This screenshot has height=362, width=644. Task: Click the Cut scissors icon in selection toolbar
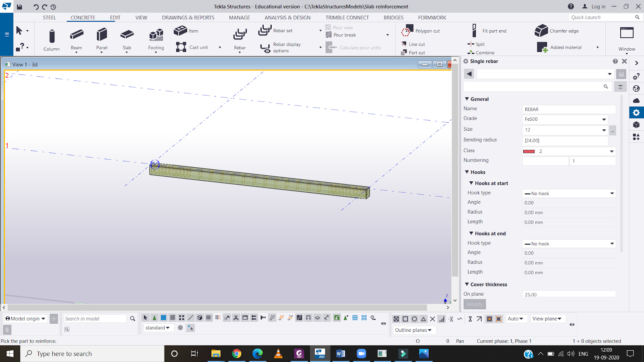coord(236,318)
